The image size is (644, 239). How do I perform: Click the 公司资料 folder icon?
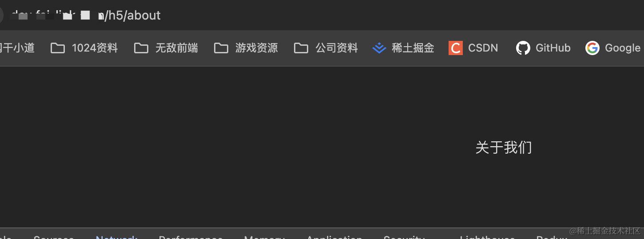[301, 48]
